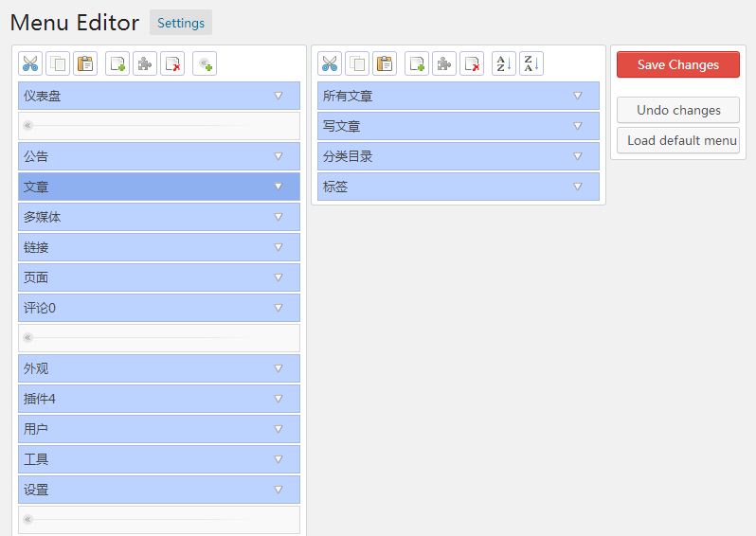756x536 pixels.
Task: Sort submenu items ascending A-Z
Action: pyautogui.click(x=503, y=63)
